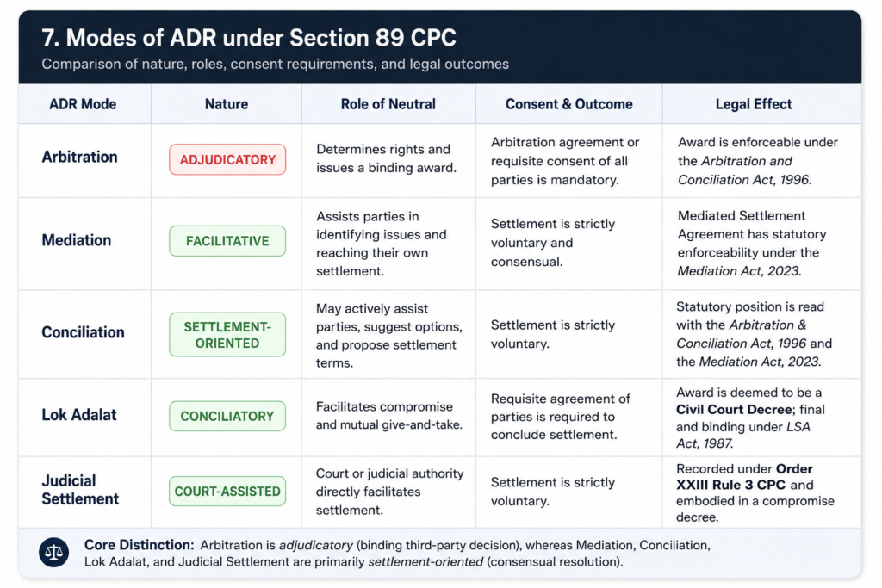This screenshot has width=882, height=588.
Task: Click the COURT-ASSISTED badge
Action: pyautogui.click(x=227, y=492)
